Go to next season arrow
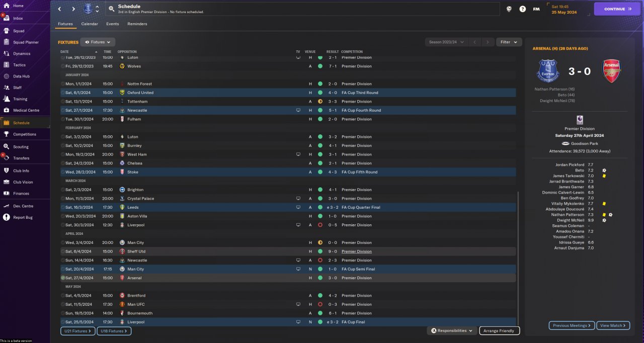This screenshot has height=343, width=644. tap(487, 42)
